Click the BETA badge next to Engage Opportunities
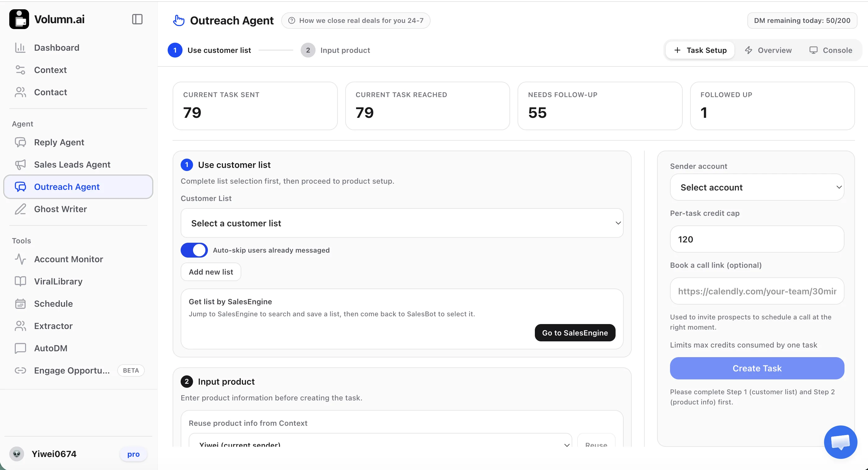The width and height of the screenshot is (868, 470). [x=131, y=371]
